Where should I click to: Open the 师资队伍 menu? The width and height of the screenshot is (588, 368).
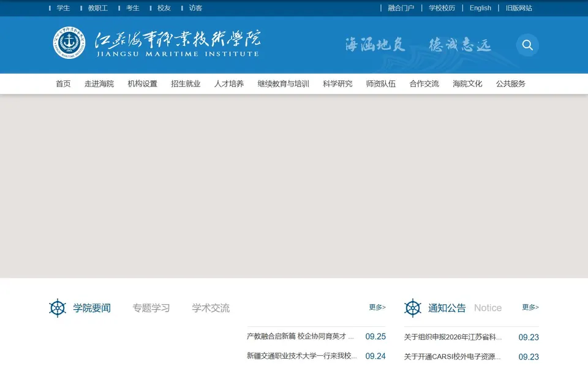tap(380, 84)
